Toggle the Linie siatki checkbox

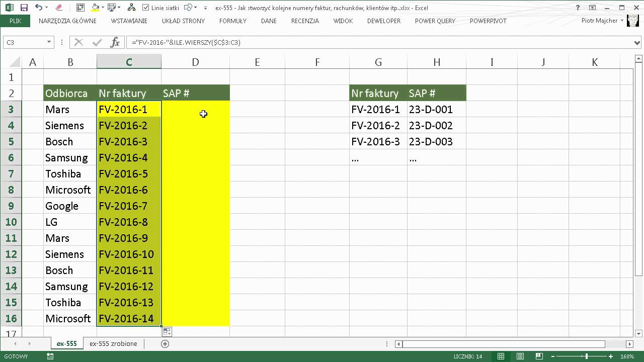click(146, 8)
